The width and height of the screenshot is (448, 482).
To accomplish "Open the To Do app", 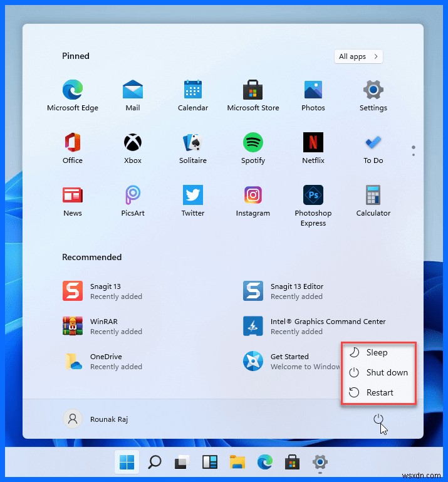I will (x=373, y=149).
